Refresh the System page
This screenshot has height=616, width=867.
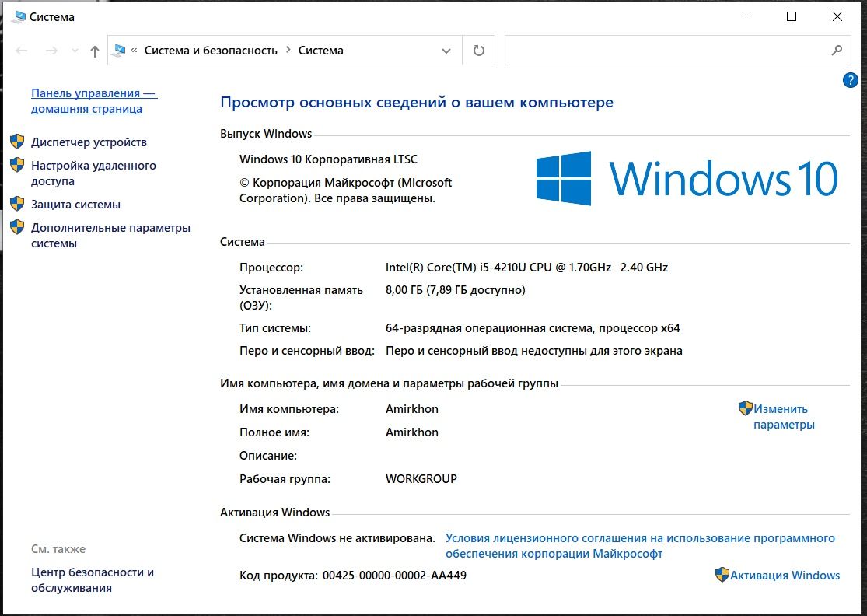[478, 51]
